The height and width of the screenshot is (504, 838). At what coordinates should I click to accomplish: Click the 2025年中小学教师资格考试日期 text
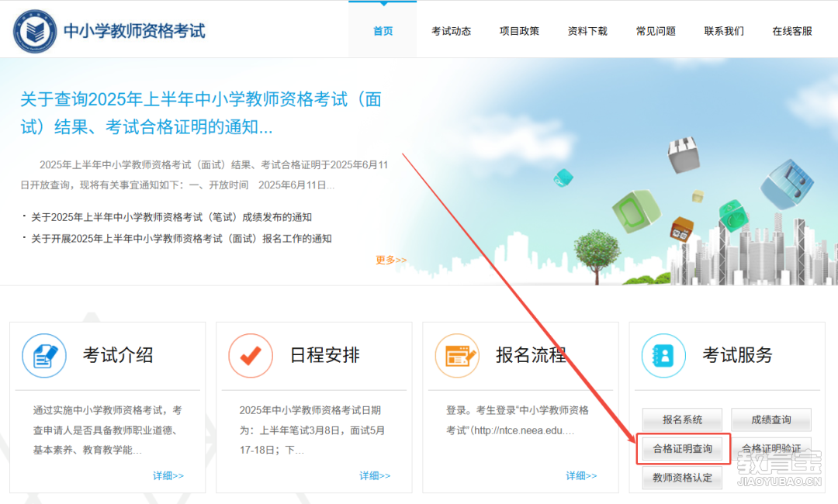[x=312, y=430]
